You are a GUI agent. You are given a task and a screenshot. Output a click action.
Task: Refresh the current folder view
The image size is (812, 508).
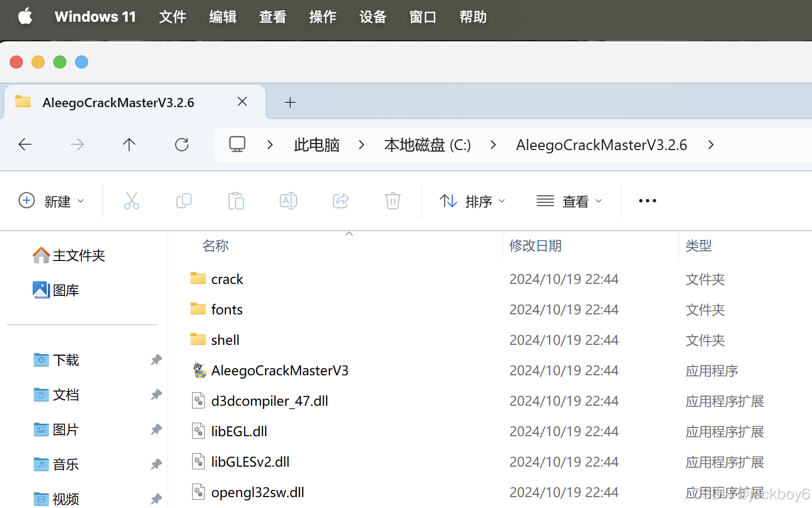point(182,144)
